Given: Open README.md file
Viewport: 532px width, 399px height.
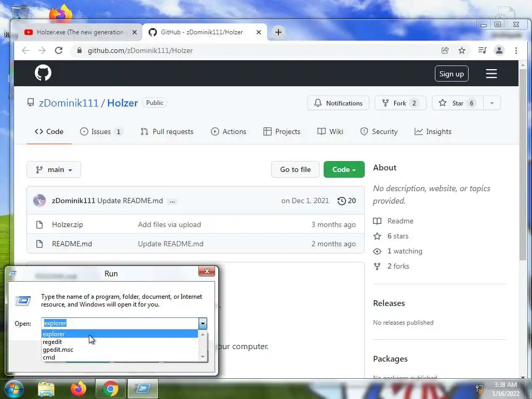Looking at the screenshot, I should coord(72,244).
